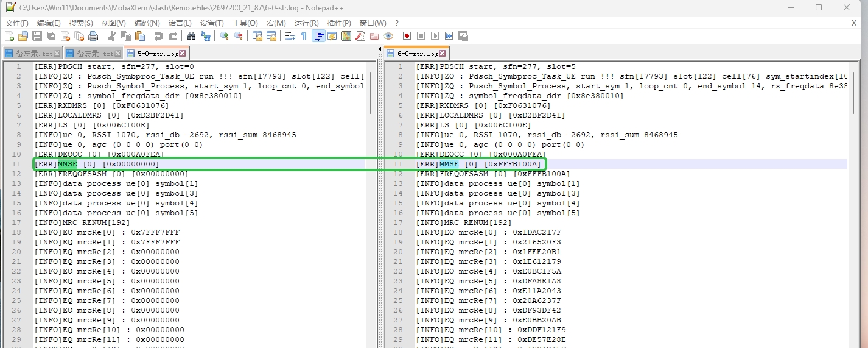Screen dimensions: 868x348
Task: Open Folder as Workspace toolbar icon
Action: 374,36
